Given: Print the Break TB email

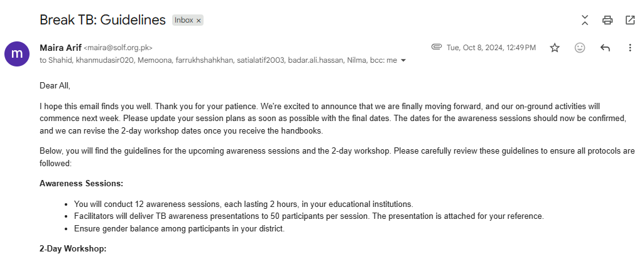Looking at the screenshot, I should [608, 20].
